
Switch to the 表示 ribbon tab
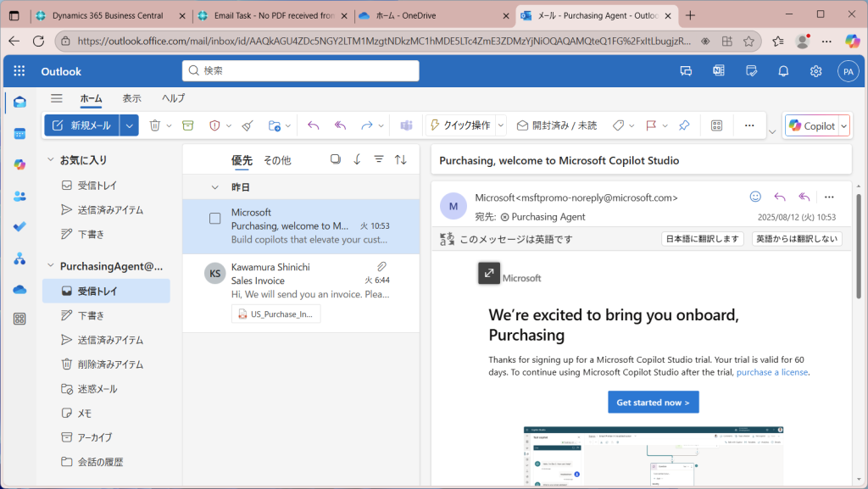[x=131, y=98]
